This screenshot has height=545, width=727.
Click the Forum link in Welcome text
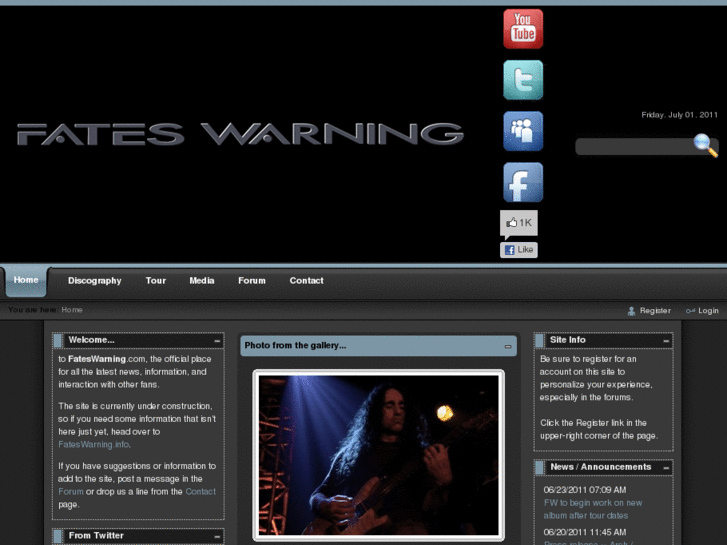pos(71,492)
